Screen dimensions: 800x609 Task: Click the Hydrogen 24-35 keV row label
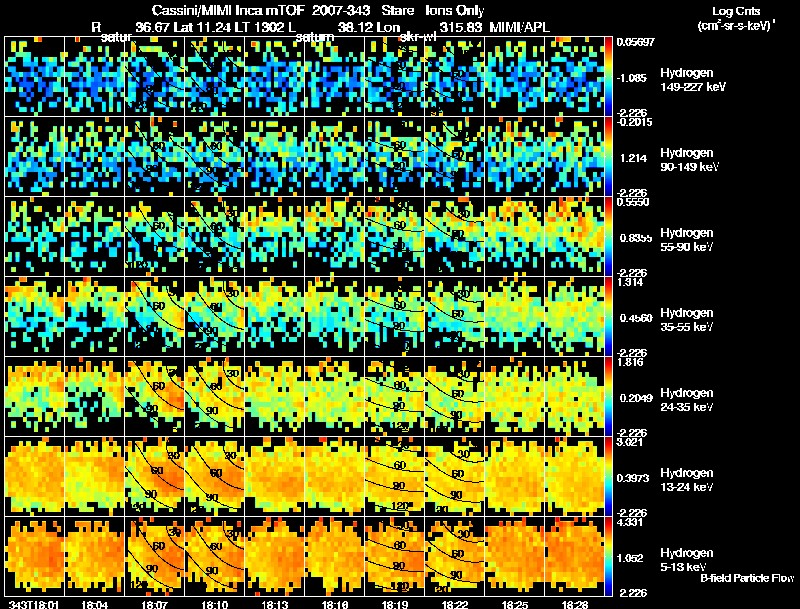pos(687,400)
